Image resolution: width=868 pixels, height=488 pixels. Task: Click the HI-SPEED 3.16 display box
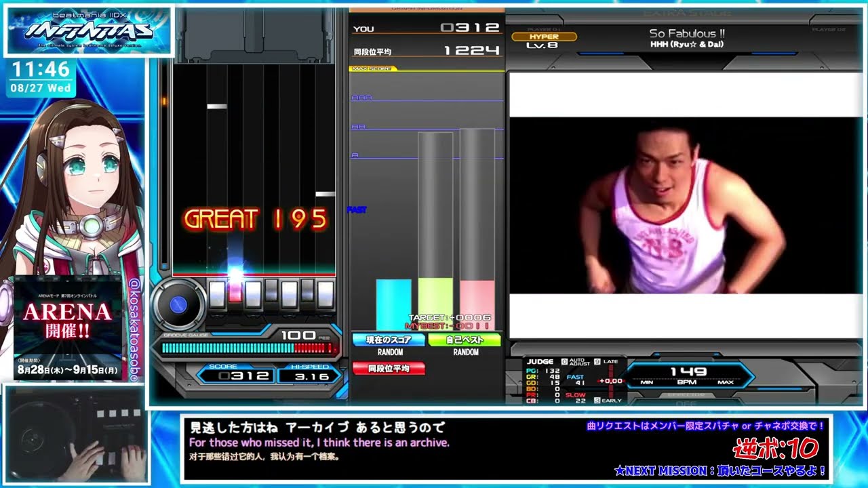(309, 373)
